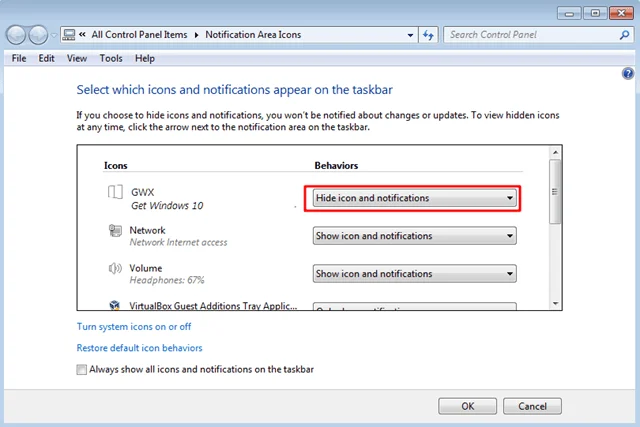Click Restore default icon behaviors link

(140, 348)
